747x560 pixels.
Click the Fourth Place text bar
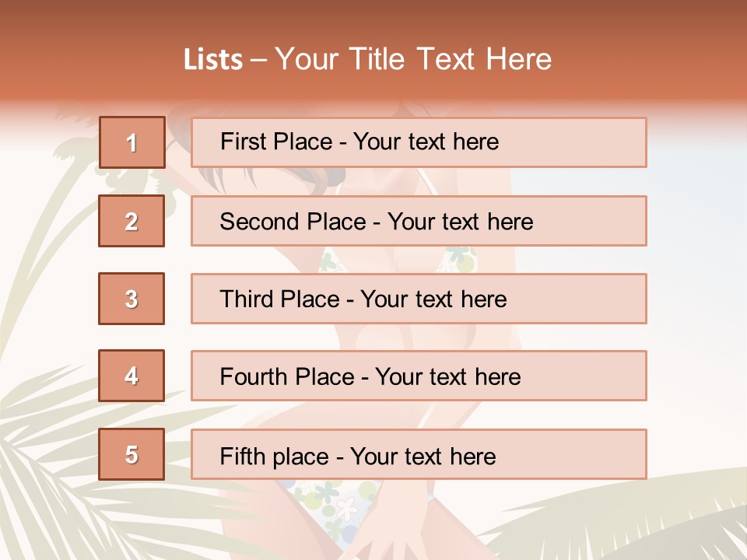pyautogui.click(x=419, y=376)
